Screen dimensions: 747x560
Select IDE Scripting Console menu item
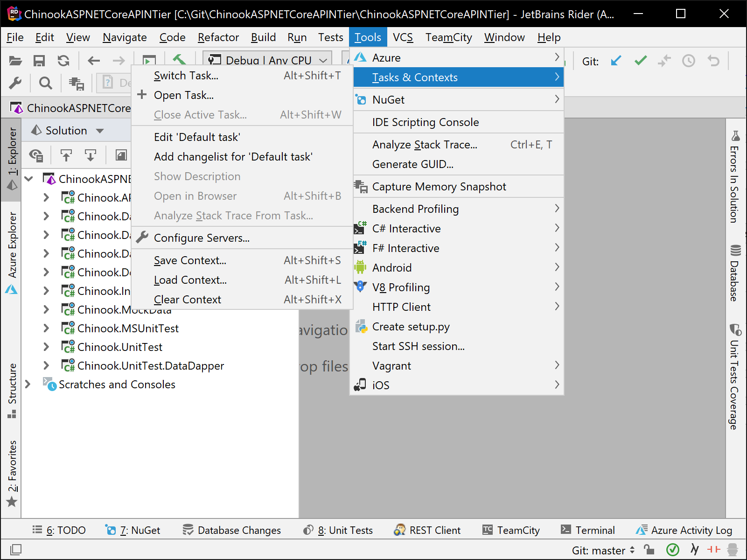coord(459,122)
